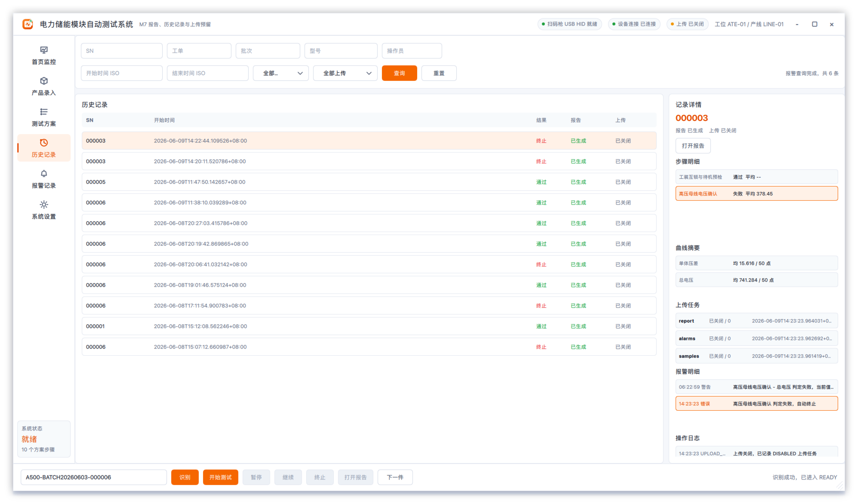This screenshot has width=858, height=504.
Task: Open the 系统设置 gear icon
Action: point(44,205)
